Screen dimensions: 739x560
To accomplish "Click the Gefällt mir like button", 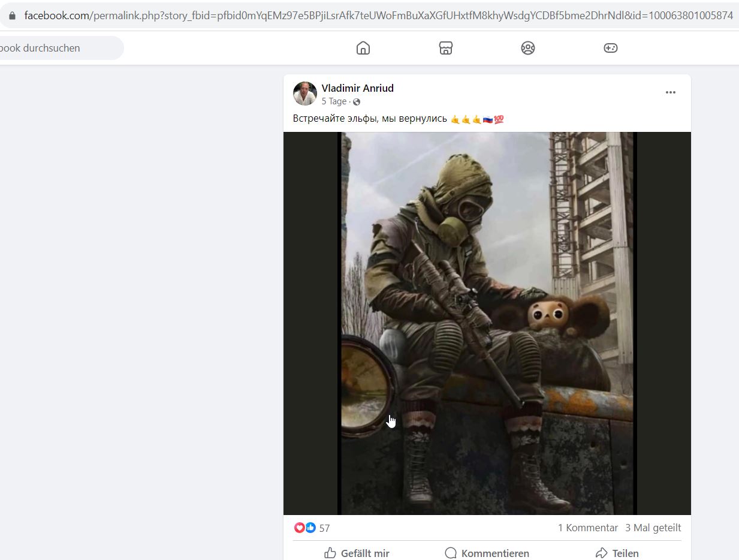I will pos(357,553).
